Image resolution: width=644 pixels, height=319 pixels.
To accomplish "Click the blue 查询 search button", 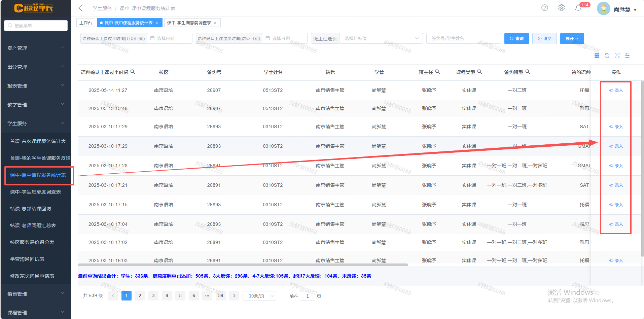I will pyautogui.click(x=516, y=39).
